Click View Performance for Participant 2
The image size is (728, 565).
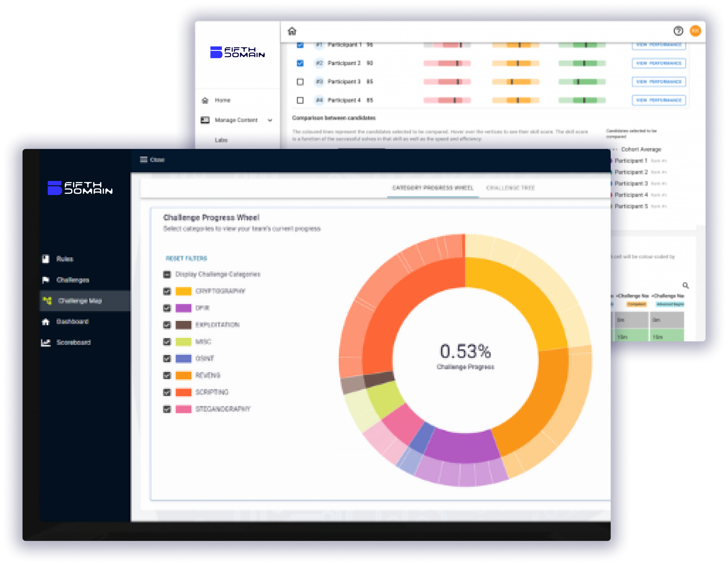point(659,63)
